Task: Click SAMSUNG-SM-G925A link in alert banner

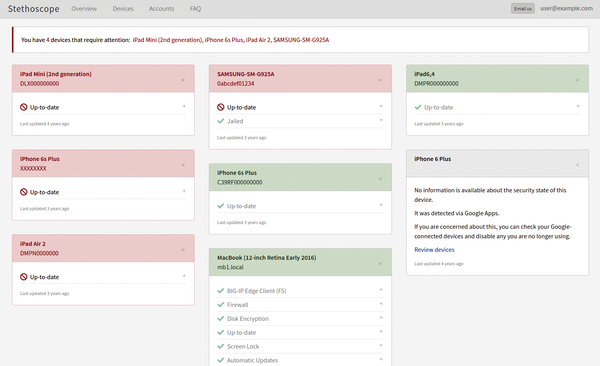Action: pyautogui.click(x=301, y=40)
